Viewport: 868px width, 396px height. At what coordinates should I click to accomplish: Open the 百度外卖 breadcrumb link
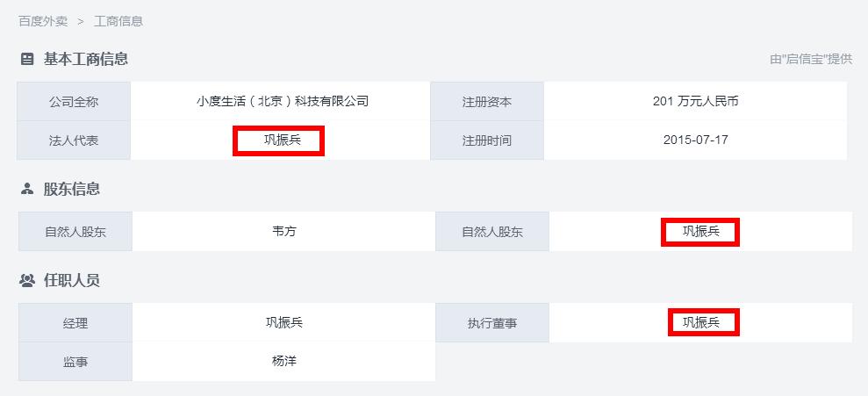pos(43,22)
